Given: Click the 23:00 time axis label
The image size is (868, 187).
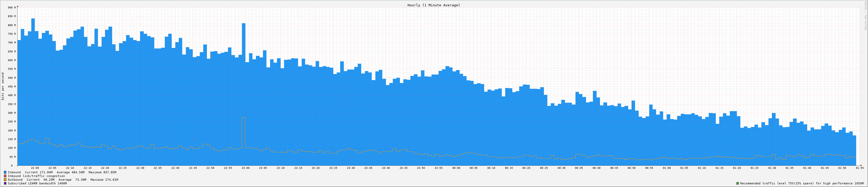Looking at the screenshot, I should [245, 168].
